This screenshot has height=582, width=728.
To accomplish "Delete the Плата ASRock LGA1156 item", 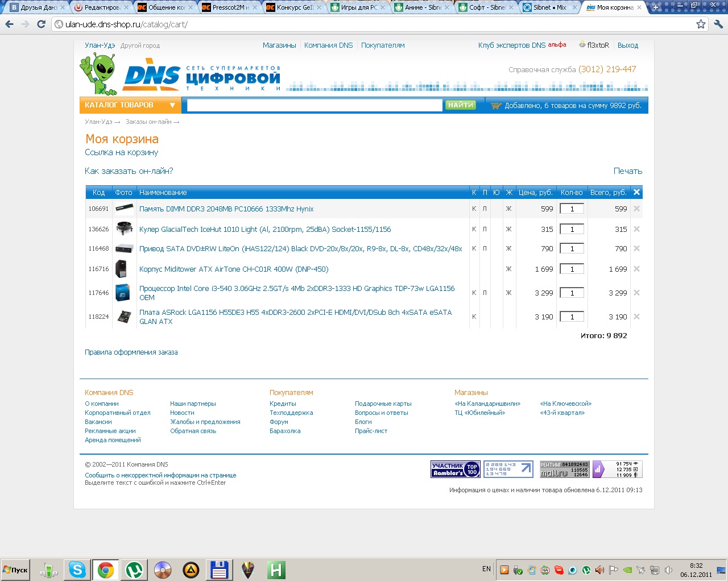I will [x=636, y=317].
